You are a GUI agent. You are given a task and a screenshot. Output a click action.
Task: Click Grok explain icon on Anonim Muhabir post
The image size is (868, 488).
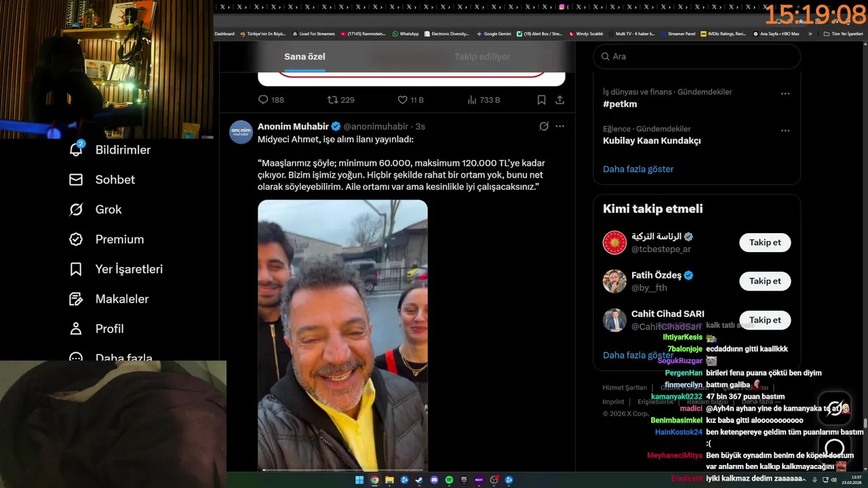[x=543, y=126]
